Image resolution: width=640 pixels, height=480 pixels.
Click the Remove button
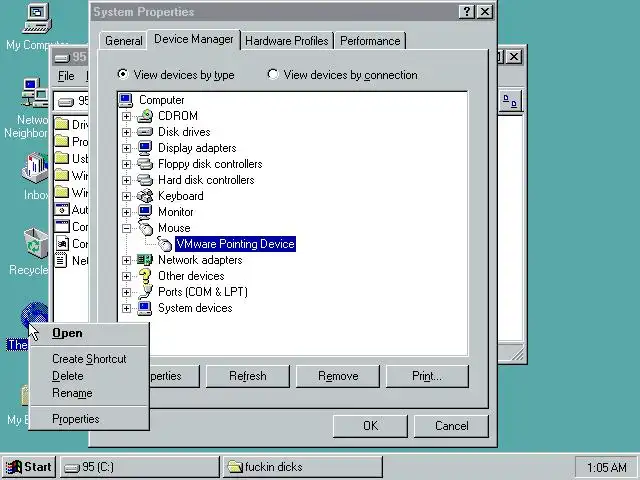[338, 376]
